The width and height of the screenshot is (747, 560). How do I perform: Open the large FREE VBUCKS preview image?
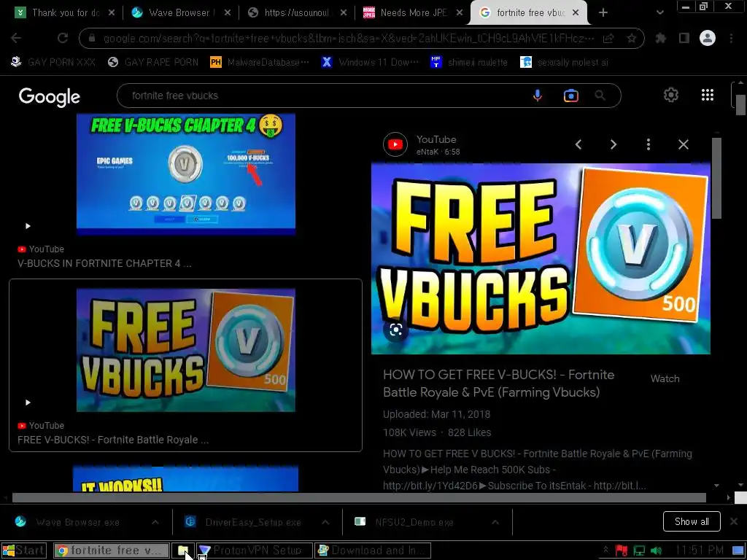tap(541, 259)
